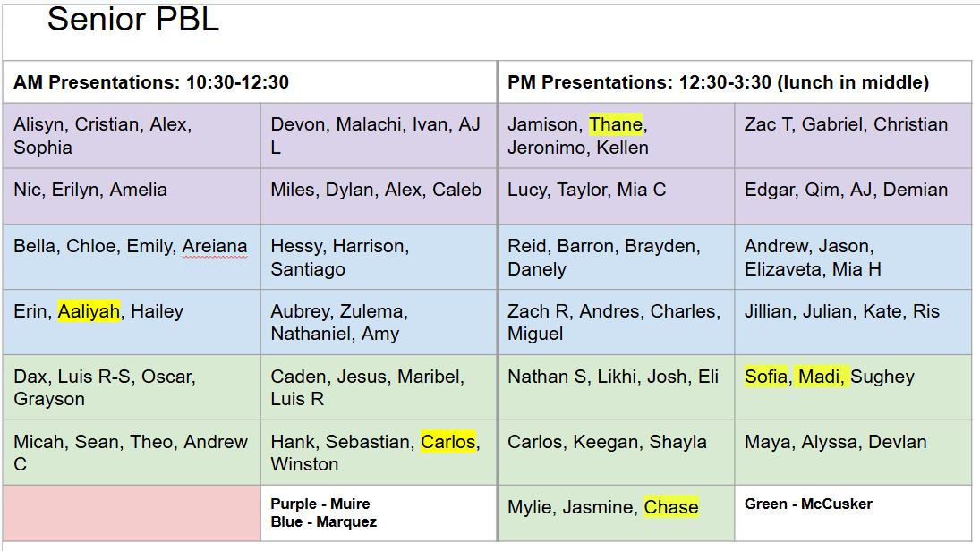Click the "Hessy, Harrison, Santiago" cell
The width and height of the screenshot is (980, 551).
point(340,257)
